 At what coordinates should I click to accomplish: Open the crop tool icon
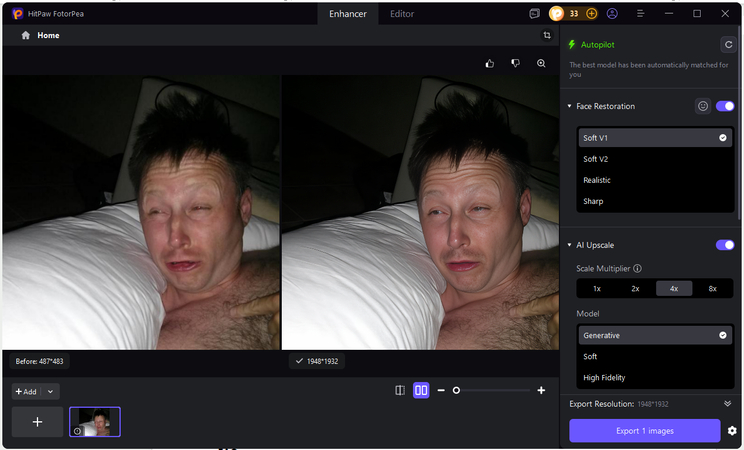(547, 35)
